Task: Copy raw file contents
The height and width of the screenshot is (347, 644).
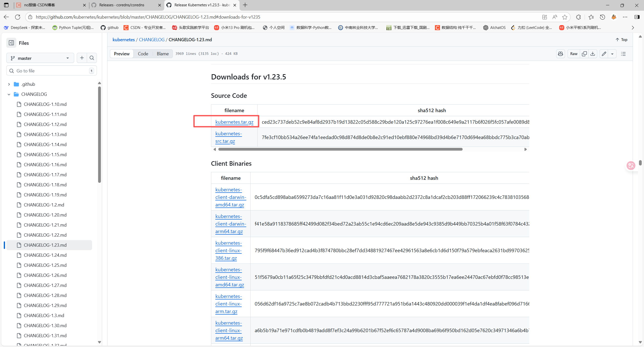Action: [x=584, y=54]
